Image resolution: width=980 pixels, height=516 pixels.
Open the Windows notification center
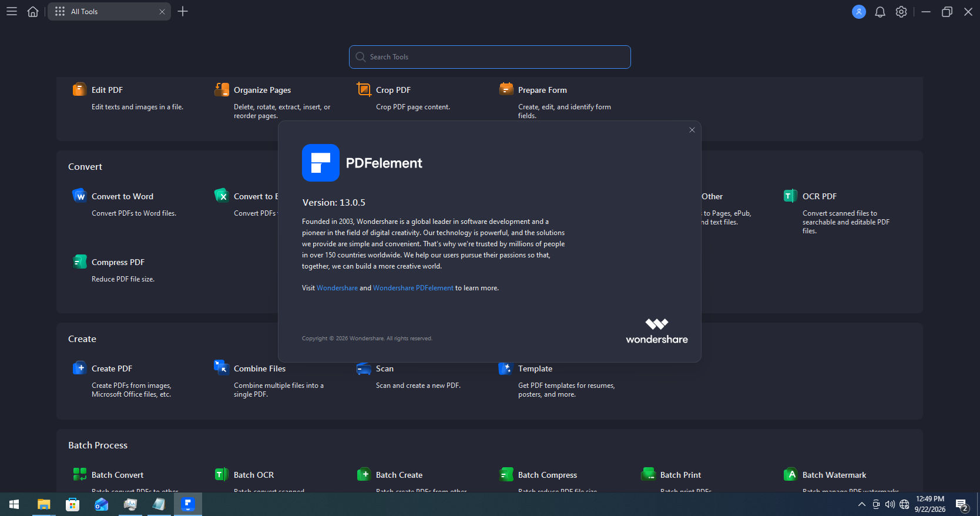[962, 504]
